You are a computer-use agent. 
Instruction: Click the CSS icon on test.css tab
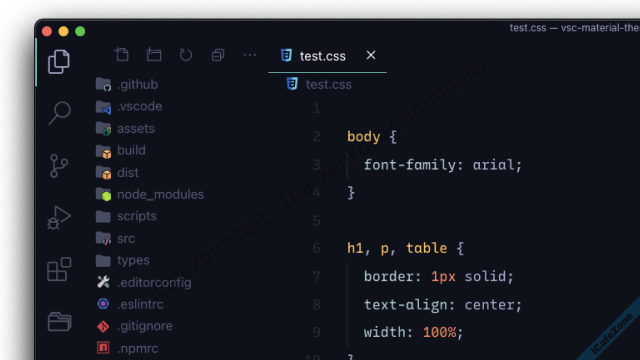[x=286, y=55]
